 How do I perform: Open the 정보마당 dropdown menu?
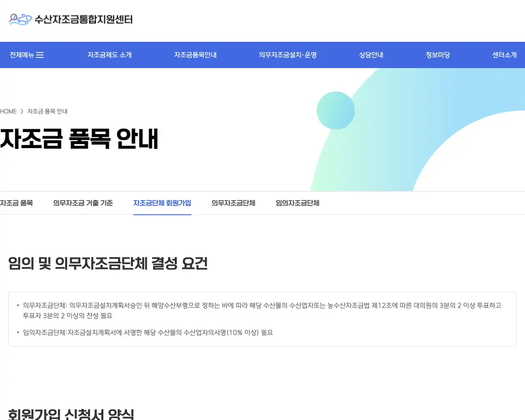point(438,55)
